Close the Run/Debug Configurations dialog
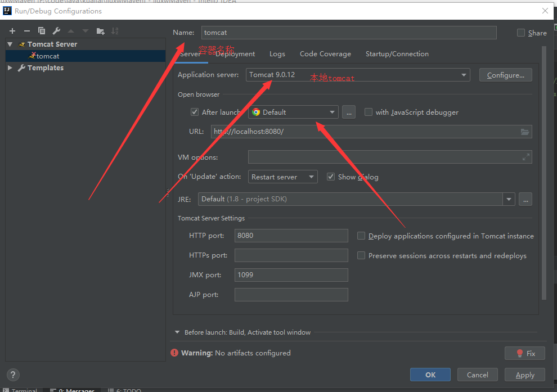Viewport: 557px width, 392px height. coord(545,11)
